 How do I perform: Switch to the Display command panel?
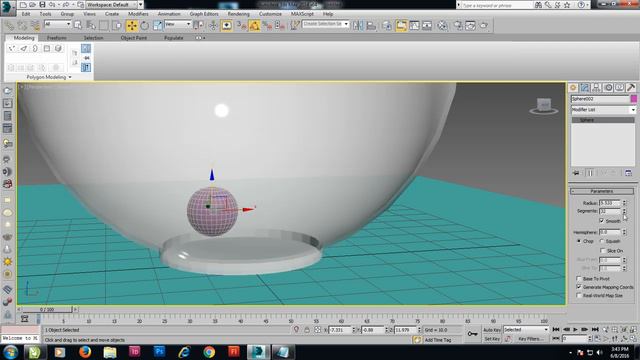coord(620,88)
